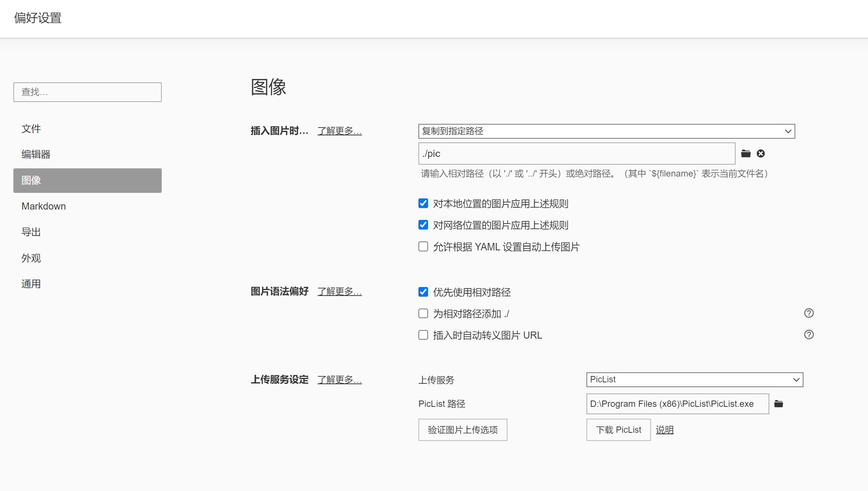
Task: Click the clear (X) icon next to image path
Action: pos(761,154)
